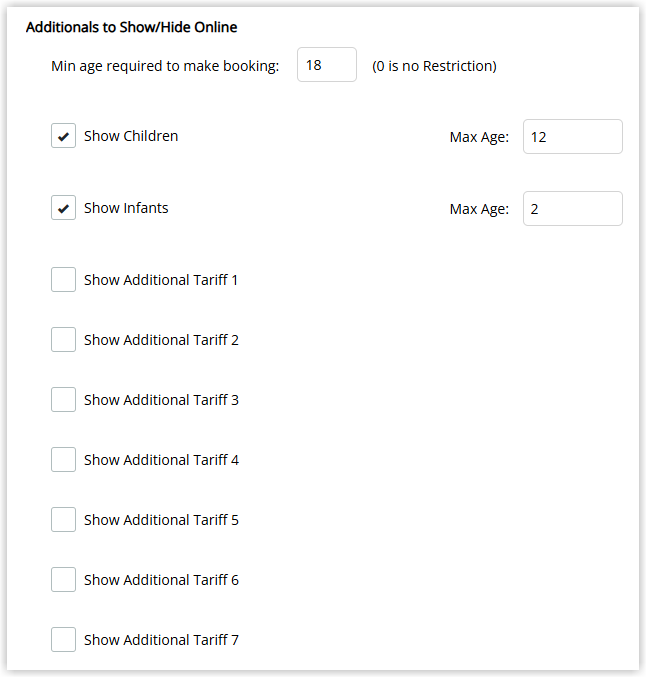Uncheck the Show Infants checkbox
The image size is (647, 678).
pos(64,208)
